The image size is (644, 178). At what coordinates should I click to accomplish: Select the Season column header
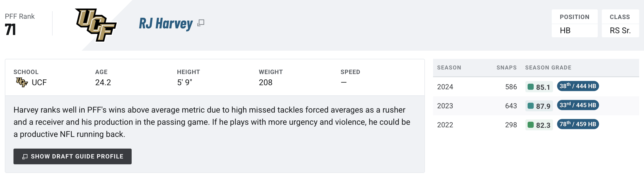pos(449,68)
